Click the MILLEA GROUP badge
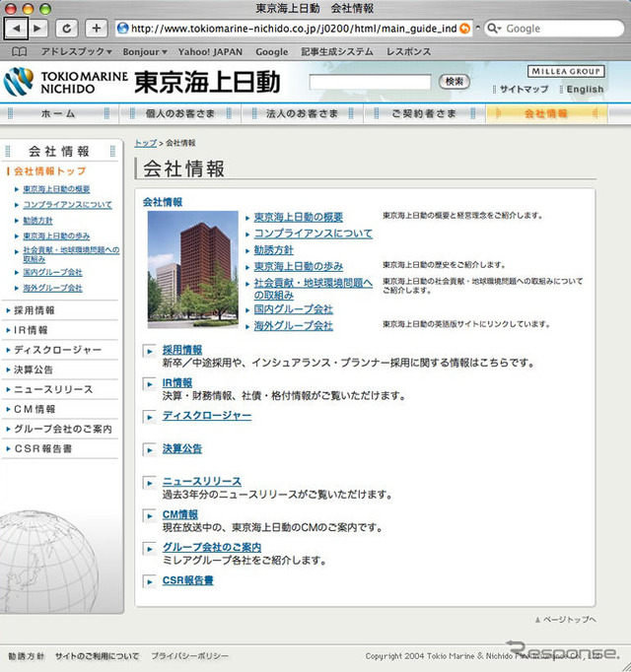This screenshot has width=631, height=672. point(565,71)
